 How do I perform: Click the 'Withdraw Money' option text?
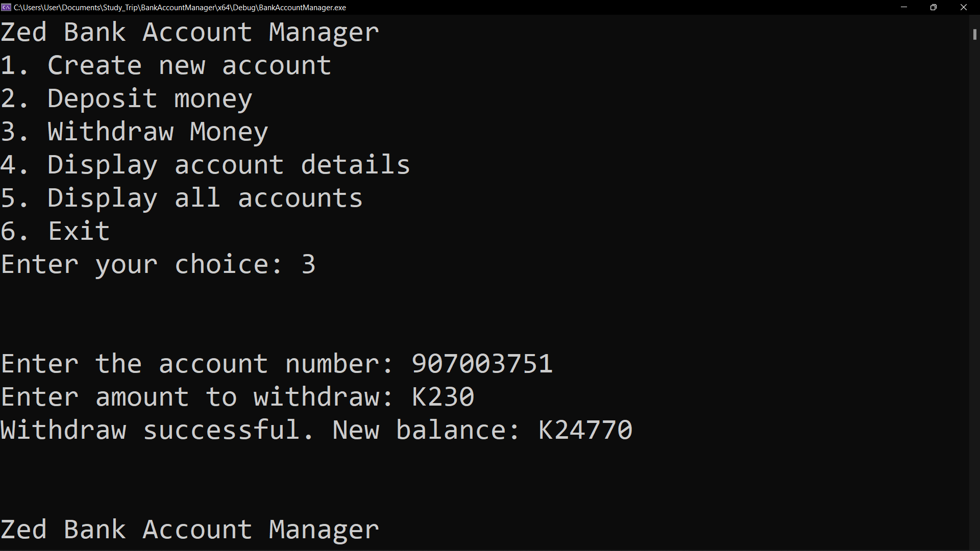(x=158, y=132)
